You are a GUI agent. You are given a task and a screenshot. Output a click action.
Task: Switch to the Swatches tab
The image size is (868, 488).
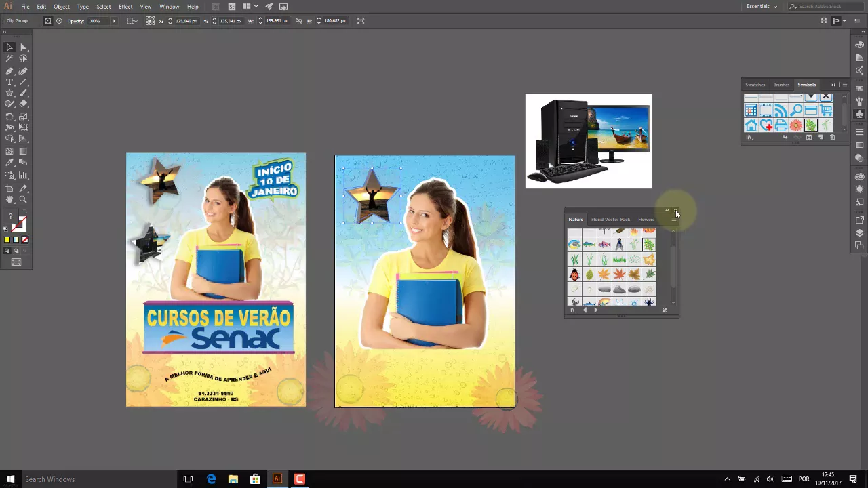tap(755, 85)
